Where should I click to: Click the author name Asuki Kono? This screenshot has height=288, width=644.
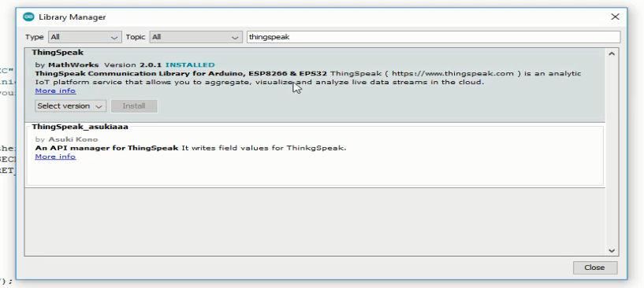click(x=73, y=139)
